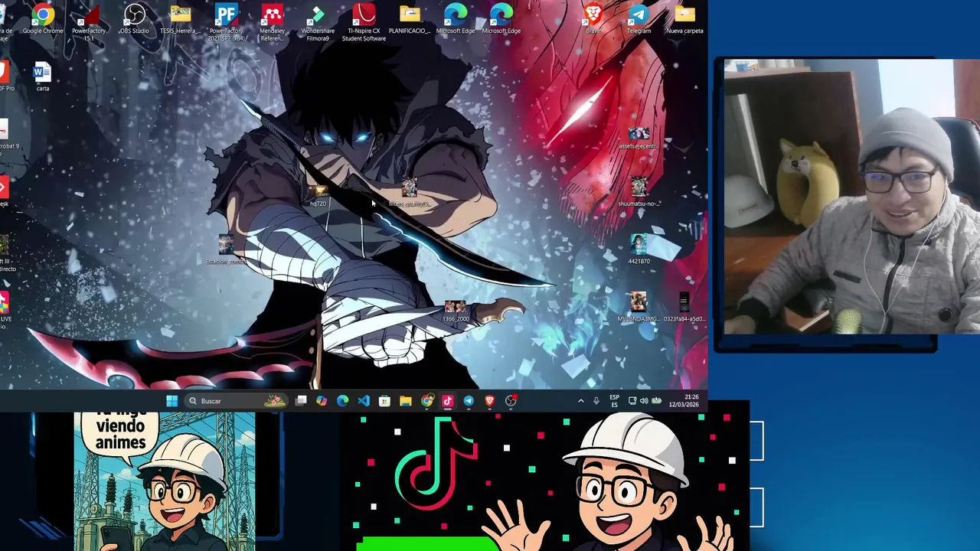Open Wondershare Filmora9 desktop shortcut
980x551 pixels.
[x=318, y=21]
